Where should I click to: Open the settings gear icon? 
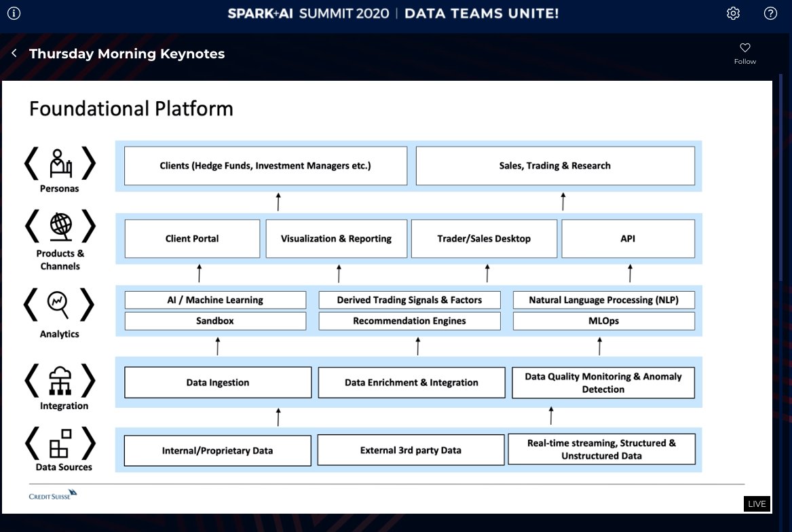(x=733, y=13)
